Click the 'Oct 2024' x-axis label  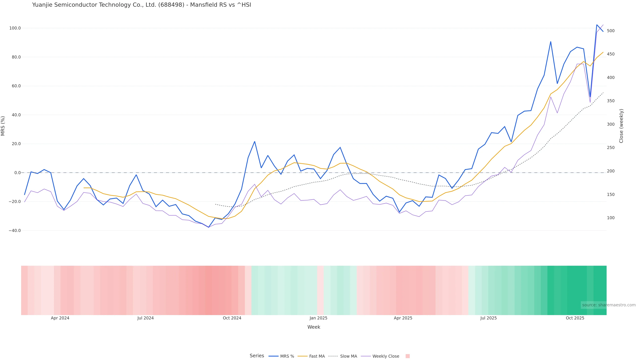coord(232,318)
